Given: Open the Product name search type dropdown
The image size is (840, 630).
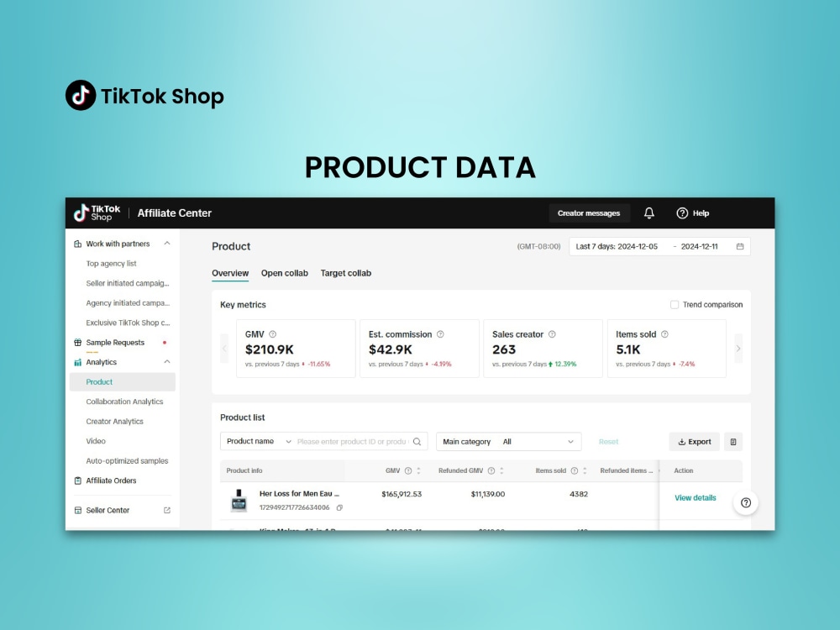Looking at the screenshot, I should pos(258,442).
